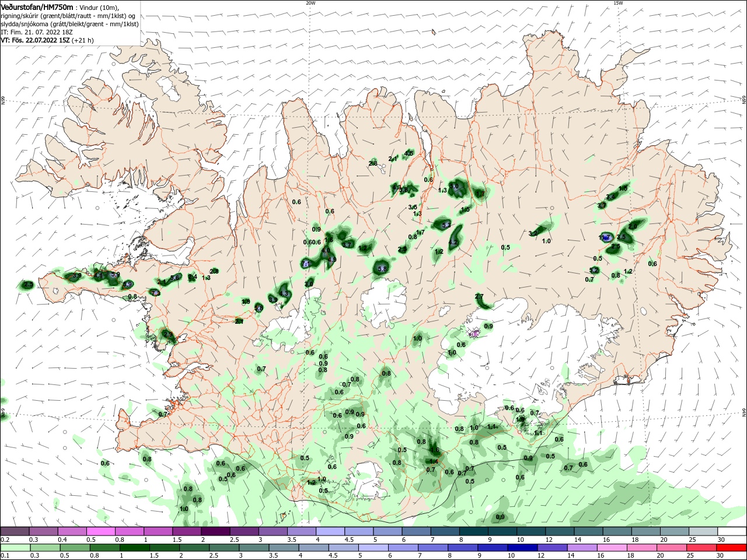Click the '64N' latitude label on right edge
The height and width of the screenshot is (560, 747).
click(743, 412)
